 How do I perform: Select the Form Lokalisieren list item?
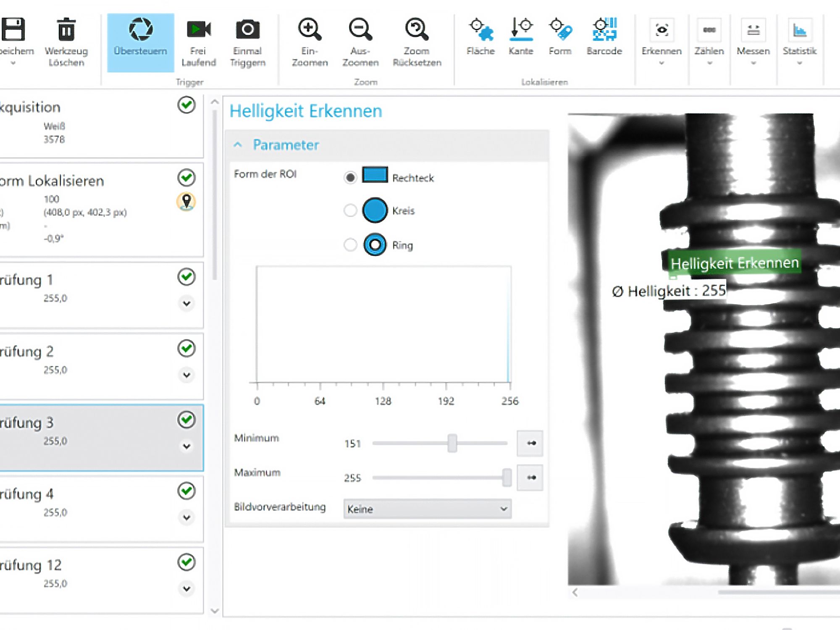pyautogui.click(x=102, y=210)
